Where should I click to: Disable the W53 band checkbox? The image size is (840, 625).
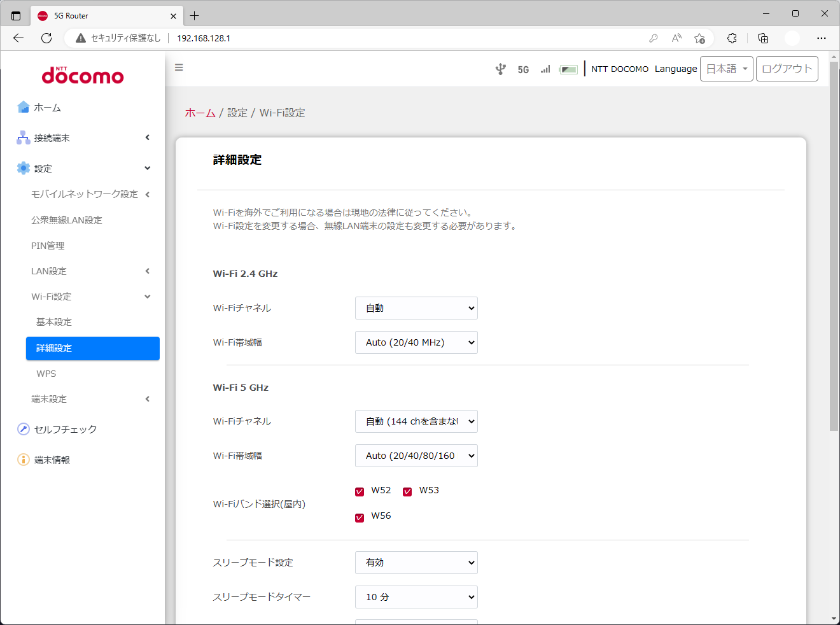[407, 491]
